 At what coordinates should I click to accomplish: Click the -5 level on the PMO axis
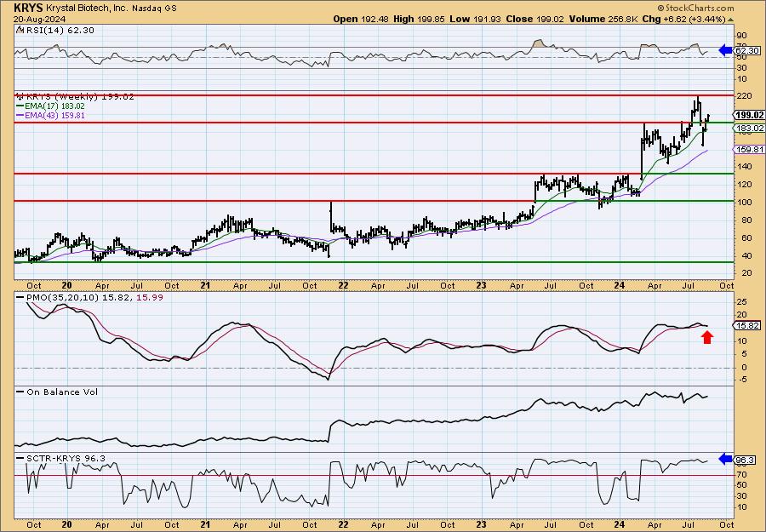pyautogui.click(x=741, y=380)
